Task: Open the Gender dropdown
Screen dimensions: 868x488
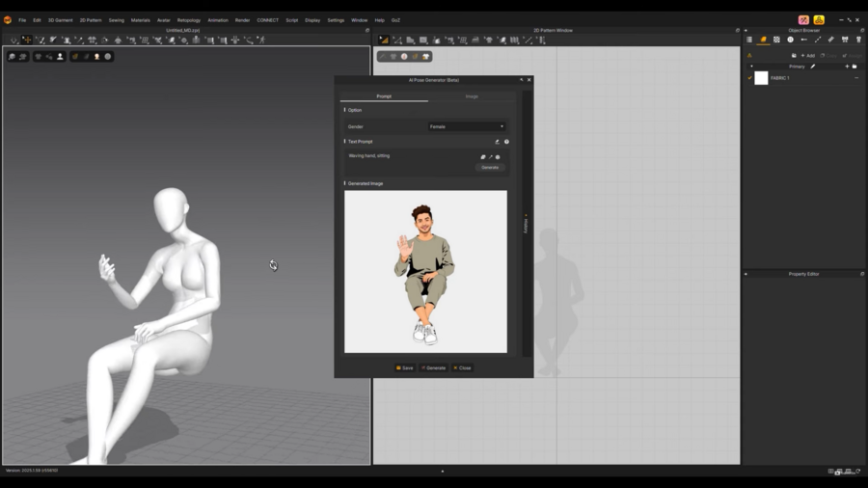Action: (x=467, y=126)
